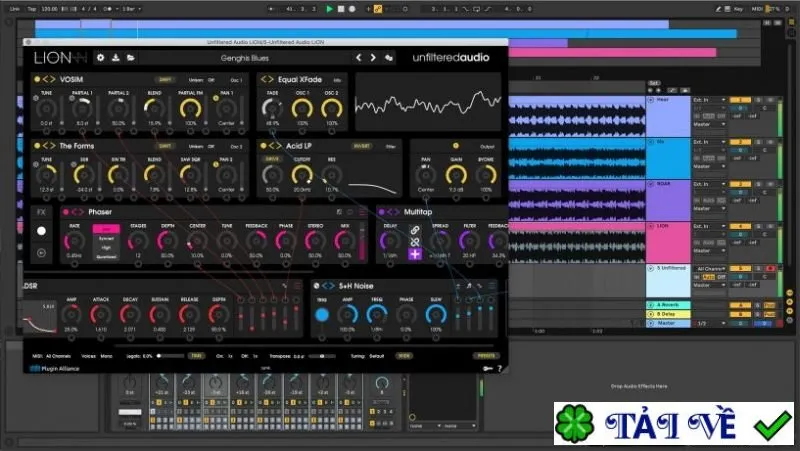Change VOSIM oscillator type with its arrows
800x451 pixels.
click(x=49, y=80)
